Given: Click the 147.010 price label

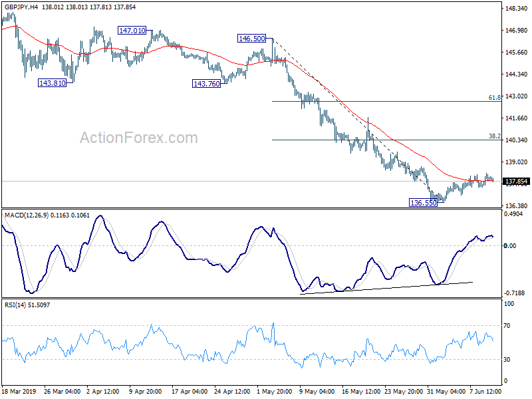Looking at the screenshot, I should pos(132,31).
